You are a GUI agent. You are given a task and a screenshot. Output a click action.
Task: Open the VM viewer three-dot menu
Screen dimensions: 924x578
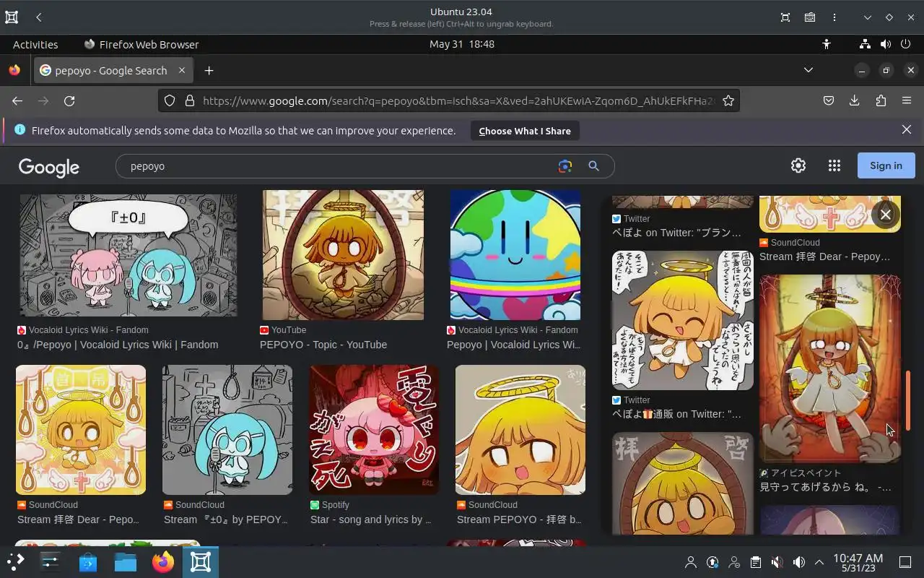(834, 17)
